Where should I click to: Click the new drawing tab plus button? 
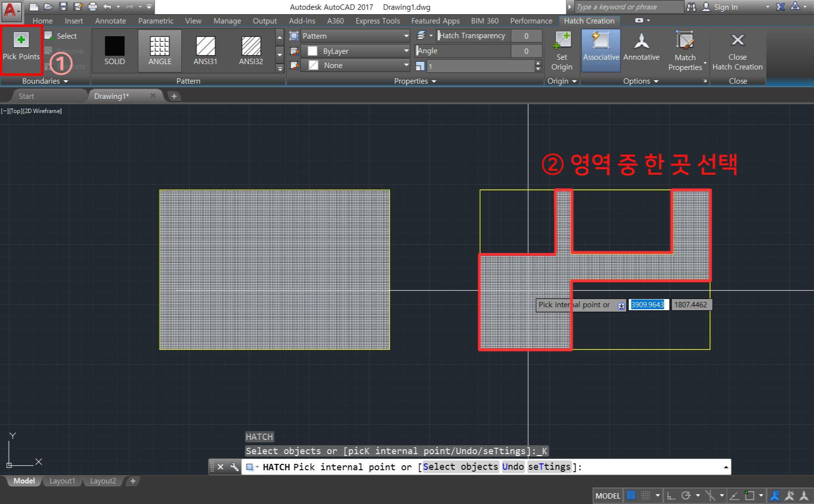click(174, 96)
